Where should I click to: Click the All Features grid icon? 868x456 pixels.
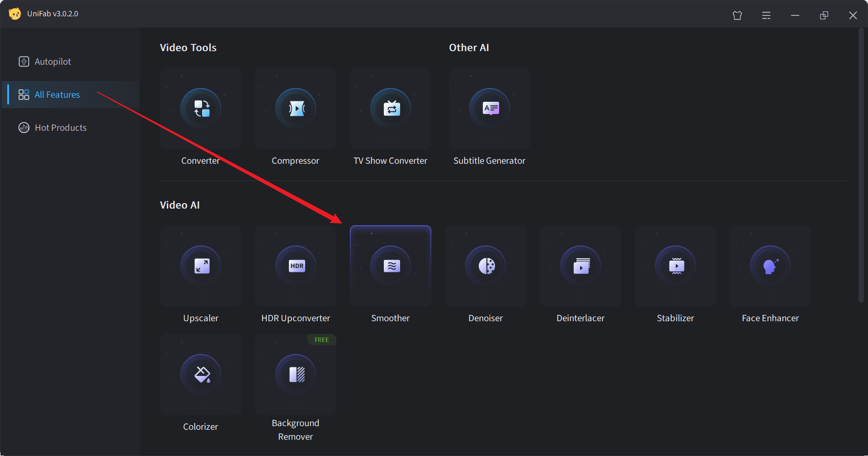(24, 95)
